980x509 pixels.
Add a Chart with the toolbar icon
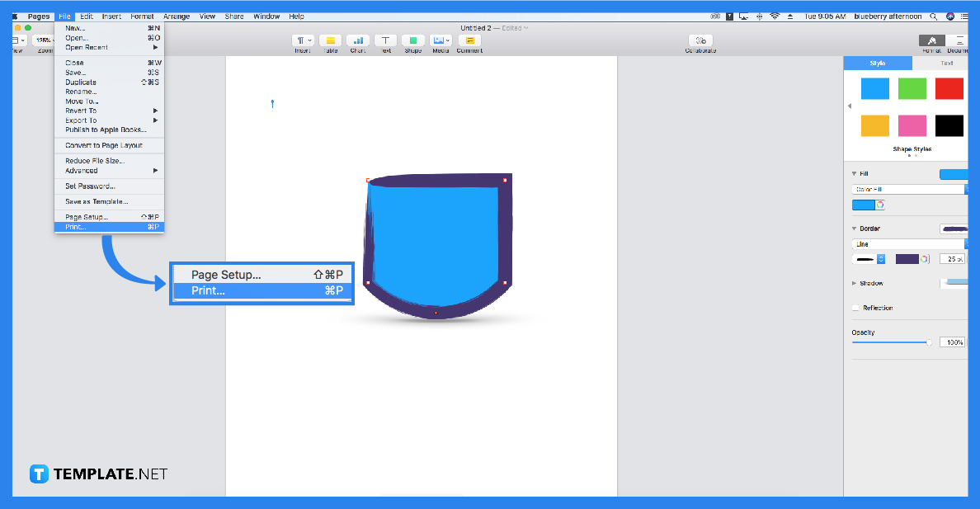(x=358, y=40)
